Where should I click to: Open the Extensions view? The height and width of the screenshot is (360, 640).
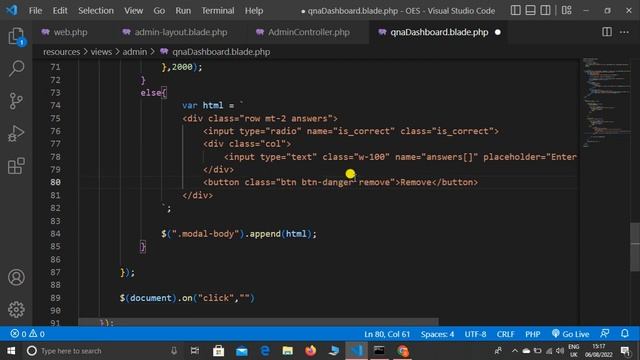click(16, 166)
